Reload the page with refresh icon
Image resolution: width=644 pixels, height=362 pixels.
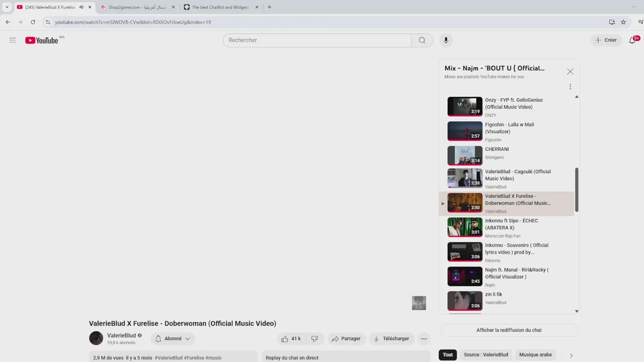[33, 22]
